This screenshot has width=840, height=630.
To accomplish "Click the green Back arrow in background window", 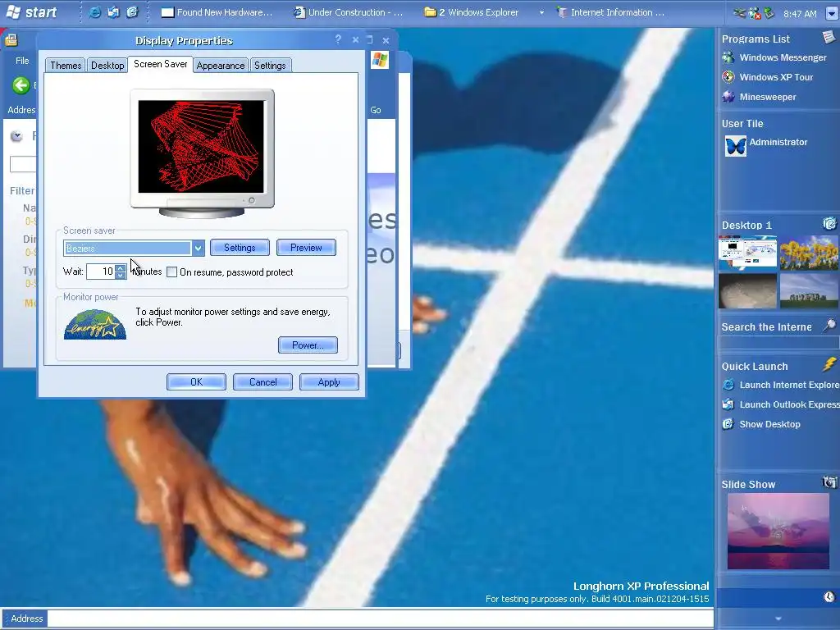I will (x=21, y=85).
